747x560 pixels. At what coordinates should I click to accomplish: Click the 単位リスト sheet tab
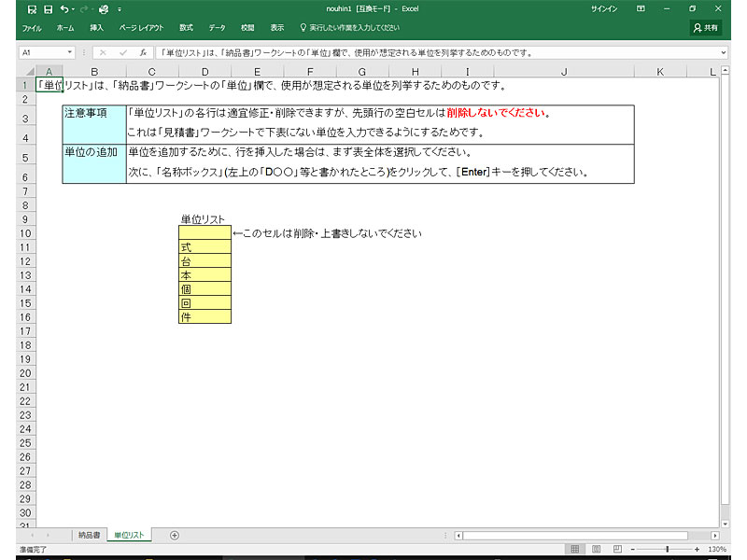129,535
